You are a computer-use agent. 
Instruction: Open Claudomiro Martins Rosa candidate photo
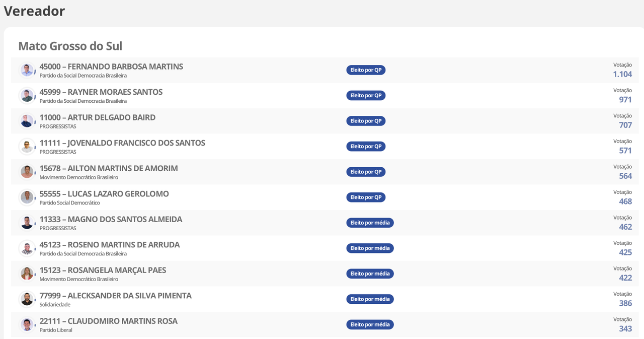27,324
